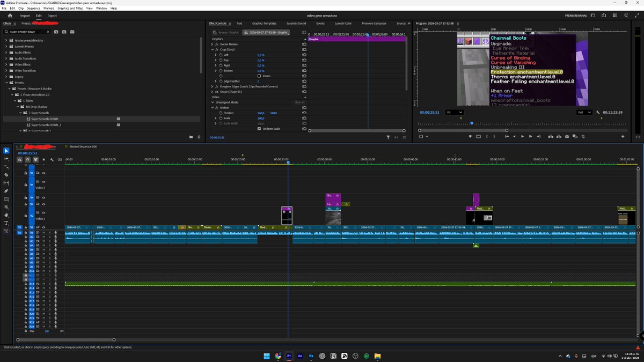The width and height of the screenshot is (644, 362).
Task: Expand Vector Motion effect
Action: click(x=213, y=44)
